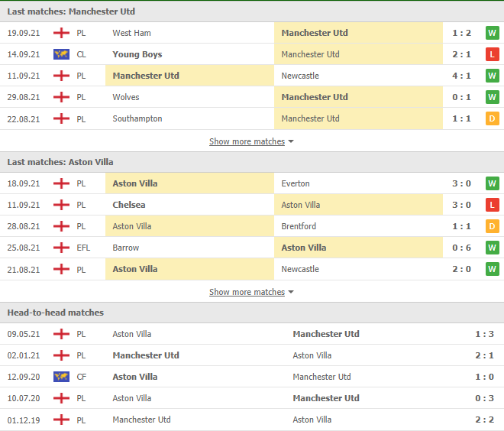This screenshot has width=504, height=431.
Task: Click the Chelsea team name
Action: coord(129,205)
